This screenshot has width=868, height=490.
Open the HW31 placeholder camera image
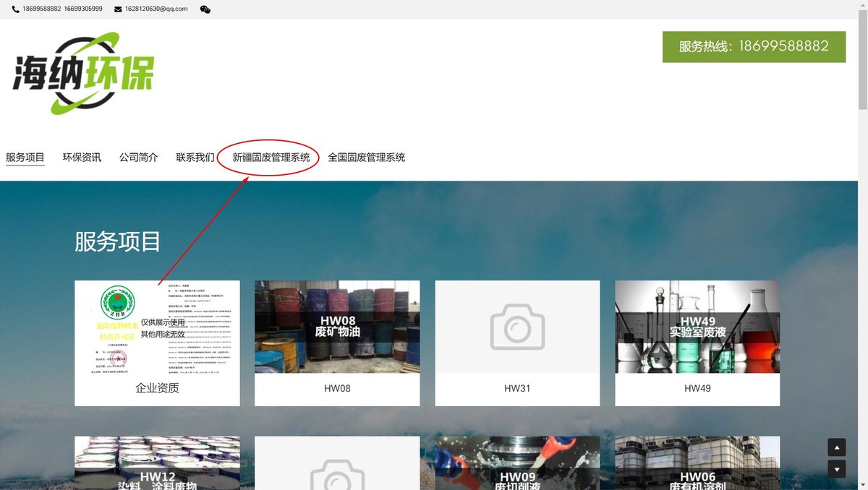point(517,327)
